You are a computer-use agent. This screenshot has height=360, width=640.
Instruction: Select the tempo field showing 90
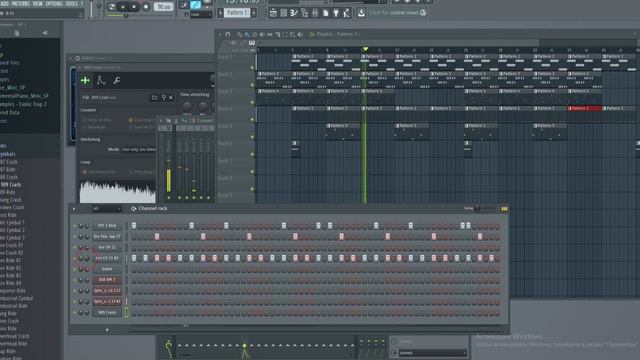click(163, 7)
